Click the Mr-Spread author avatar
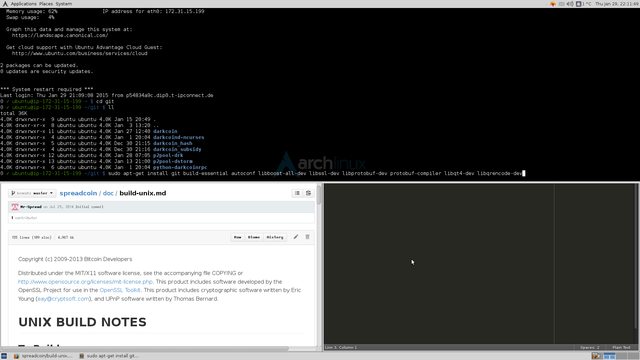The image size is (640, 360). pos(15,207)
